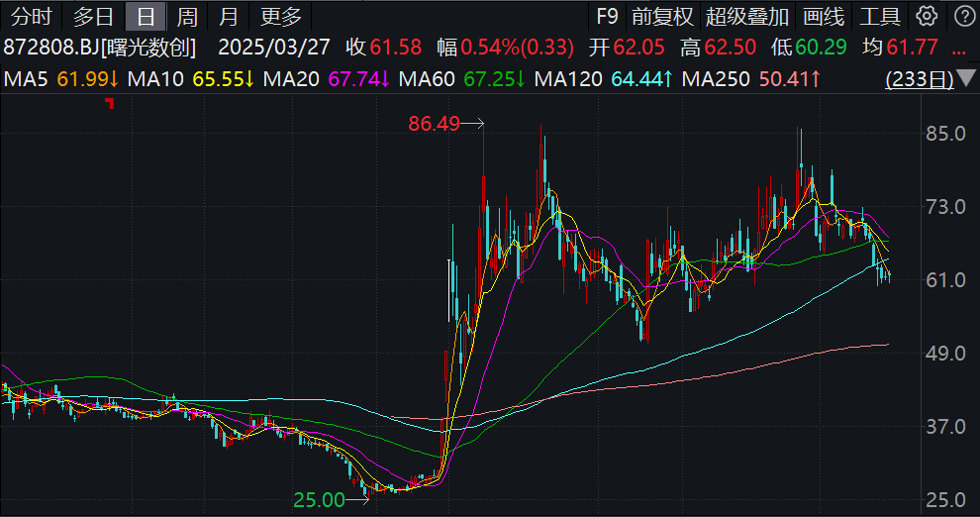Click the 37.0 price axis label

945,426
